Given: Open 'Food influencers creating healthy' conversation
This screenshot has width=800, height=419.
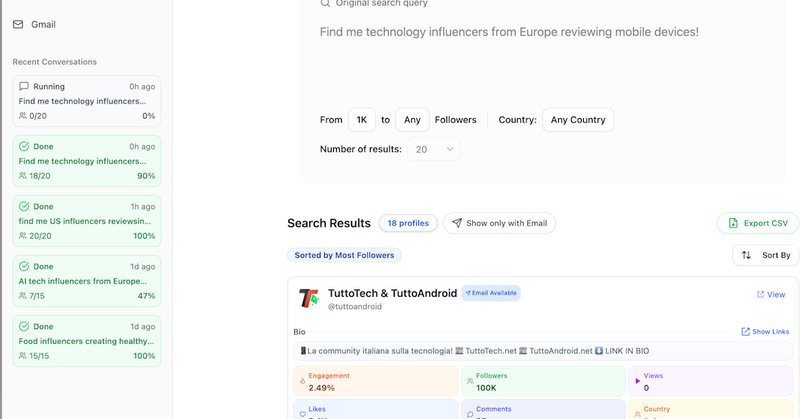Looking at the screenshot, I should [87, 341].
